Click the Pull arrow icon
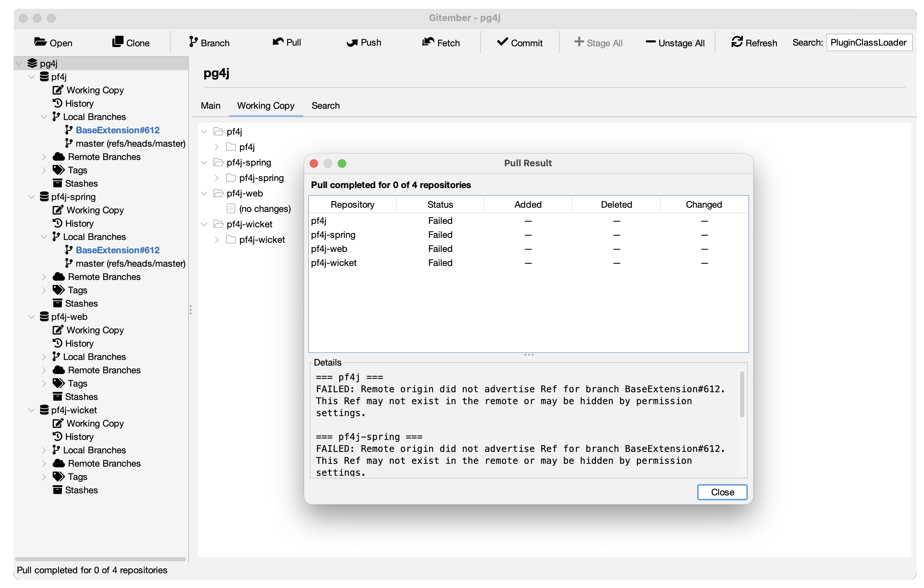 click(278, 41)
